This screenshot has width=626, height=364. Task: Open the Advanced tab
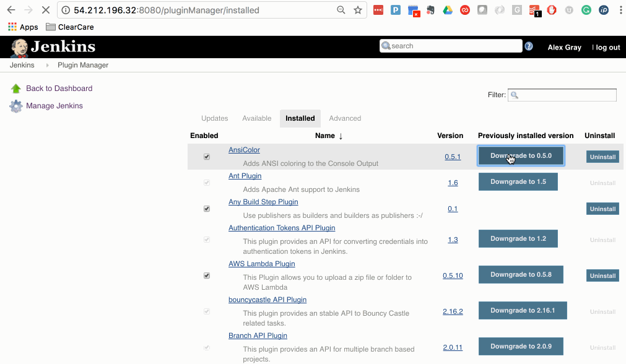coord(345,118)
